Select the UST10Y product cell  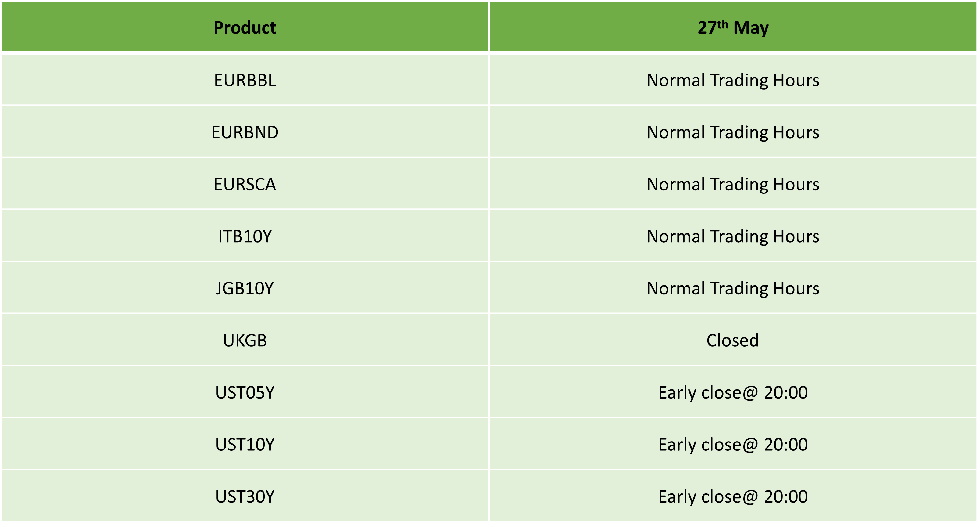(x=245, y=445)
